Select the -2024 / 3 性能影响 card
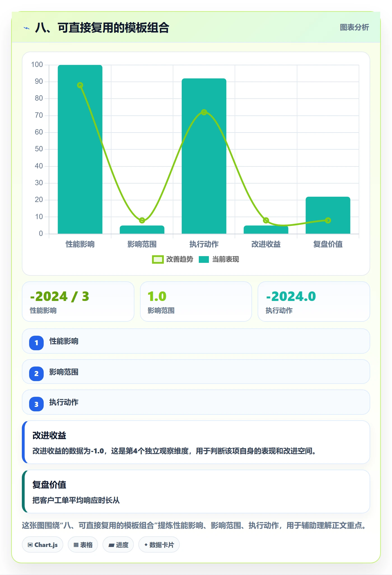392x575 pixels. tap(78, 302)
